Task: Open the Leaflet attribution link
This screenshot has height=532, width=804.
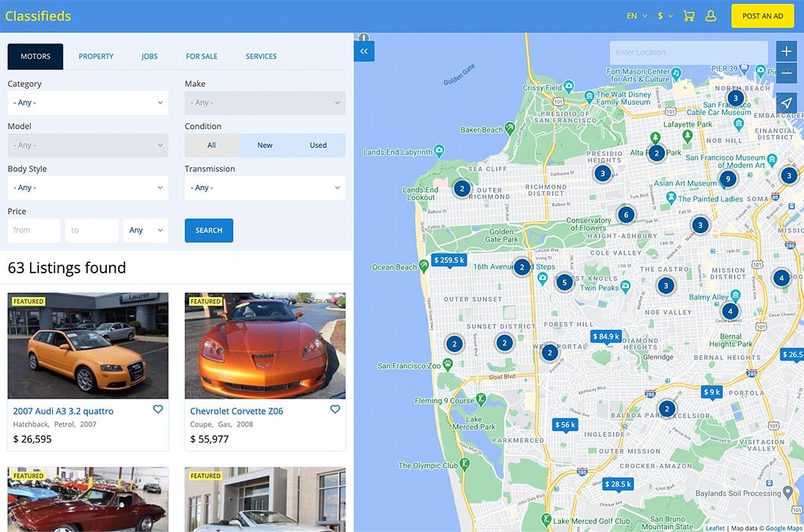Action: click(715, 528)
